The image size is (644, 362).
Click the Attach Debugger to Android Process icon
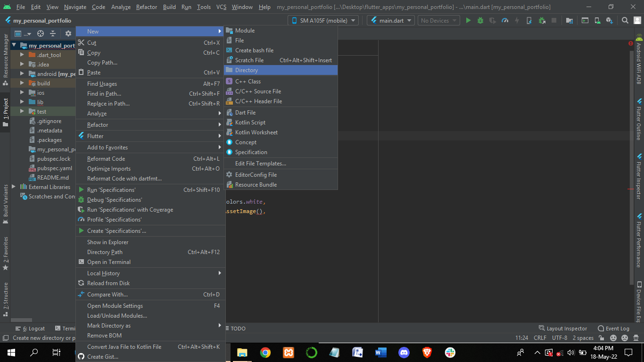(542, 20)
